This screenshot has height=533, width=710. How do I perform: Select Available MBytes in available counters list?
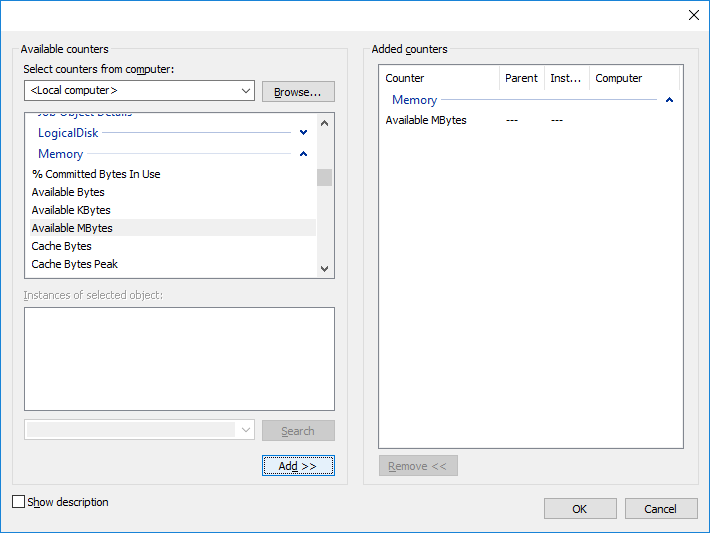173,228
